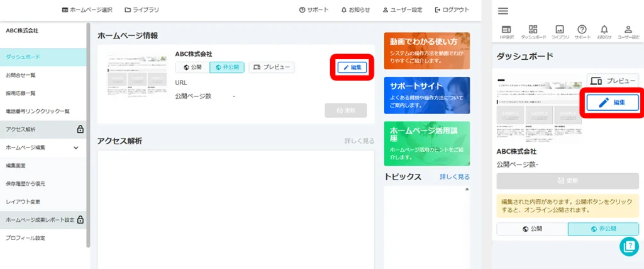Click the サポート icon in the mobile toolbar
The height and width of the screenshot is (269, 644).
(x=582, y=33)
